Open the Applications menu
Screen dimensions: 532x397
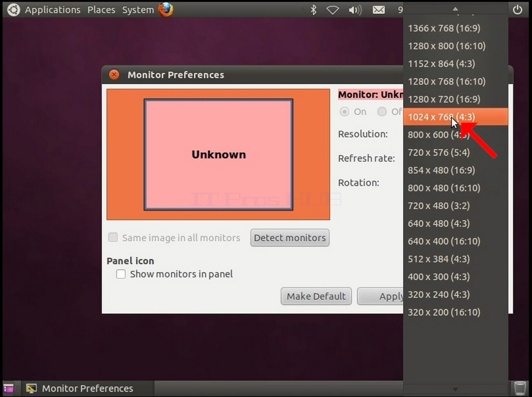tap(52, 10)
